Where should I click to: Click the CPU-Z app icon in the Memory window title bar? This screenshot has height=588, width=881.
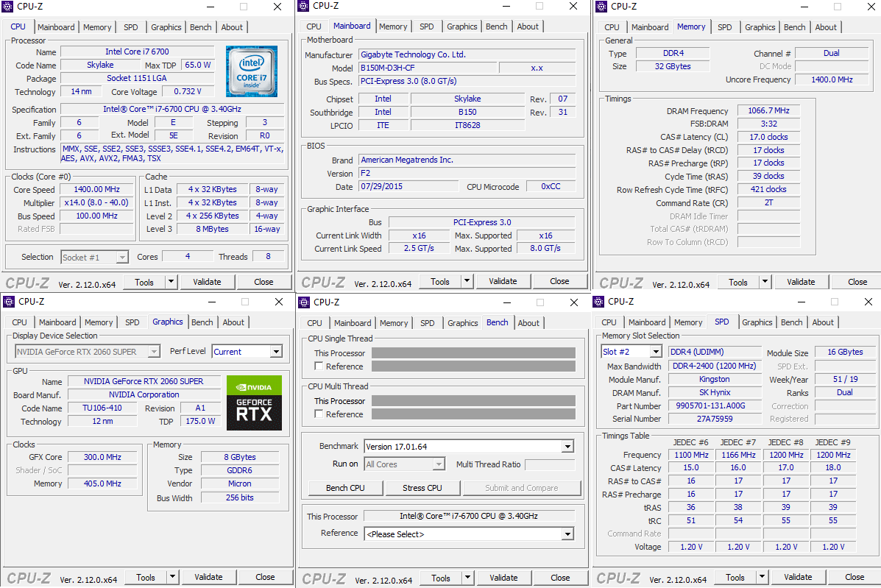[x=601, y=6]
